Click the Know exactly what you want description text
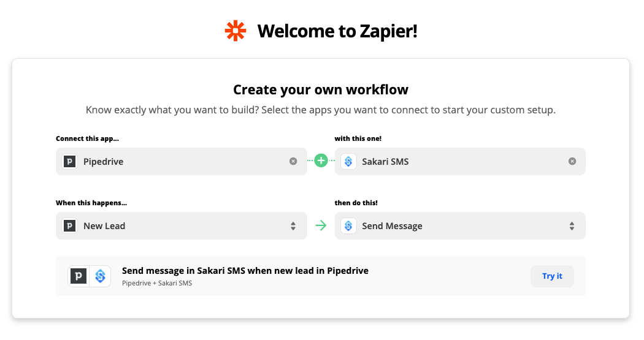The image size is (644, 340). click(321, 110)
